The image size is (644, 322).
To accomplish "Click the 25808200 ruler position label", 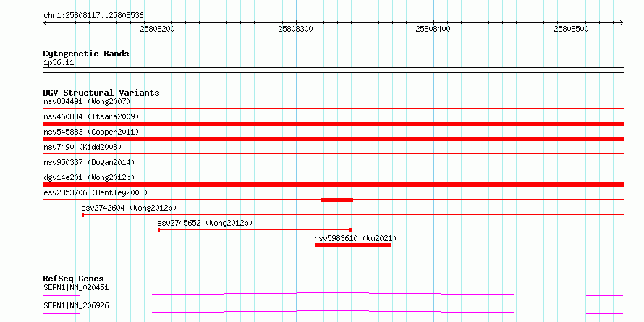I will [157, 29].
